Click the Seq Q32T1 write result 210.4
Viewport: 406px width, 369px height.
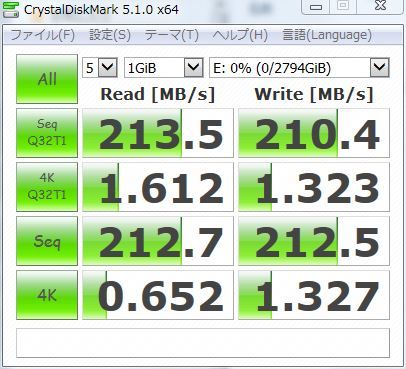pos(314,133)
